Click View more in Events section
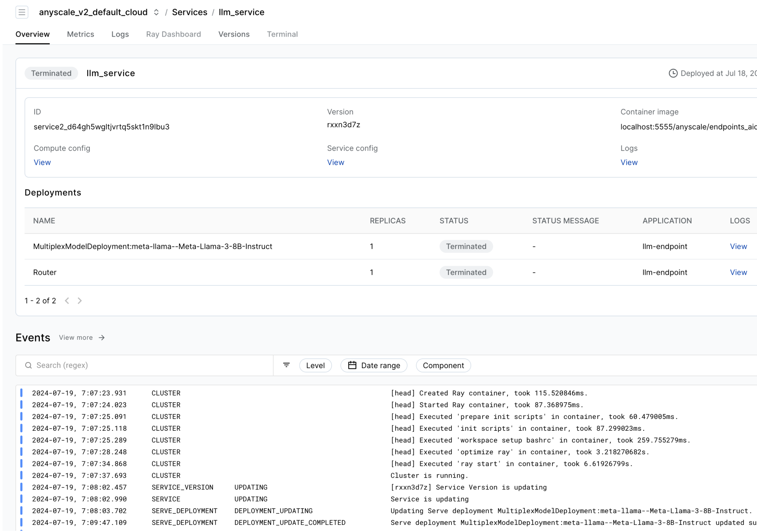Screen dimensions: 757x532 click(x=82, y=337)
